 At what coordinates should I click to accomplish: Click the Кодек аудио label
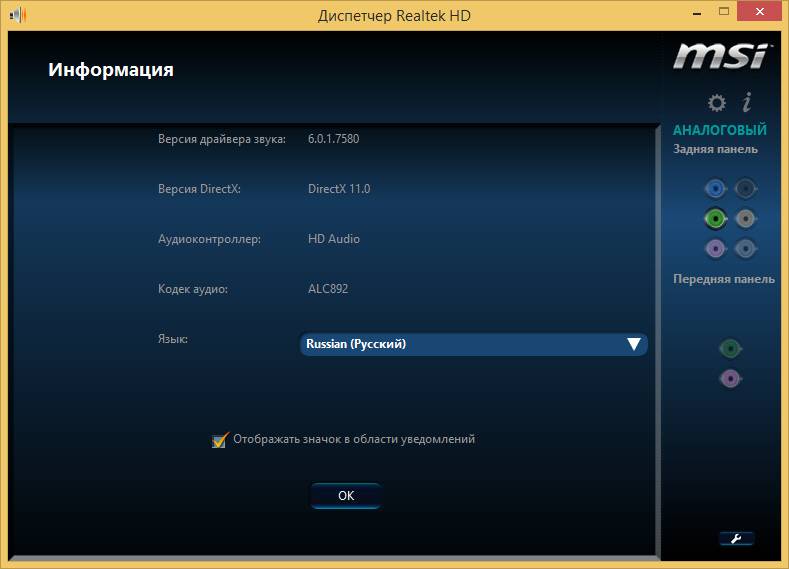(193, 289)
